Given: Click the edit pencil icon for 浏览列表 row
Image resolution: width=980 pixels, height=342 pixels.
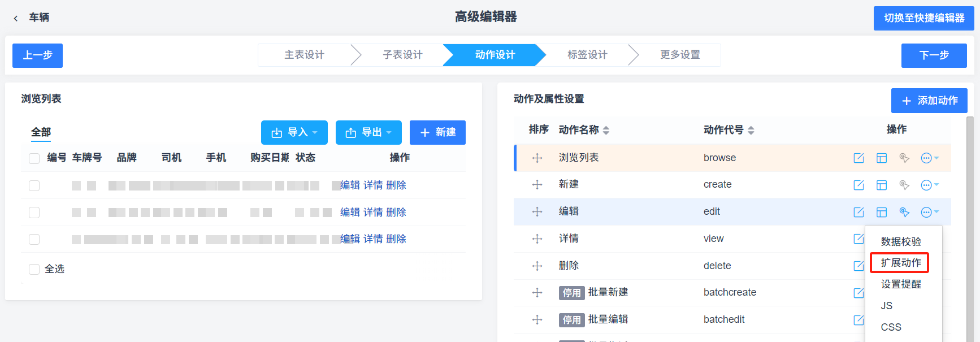Looking at the screenshot, I should click(x=858, y=158).
